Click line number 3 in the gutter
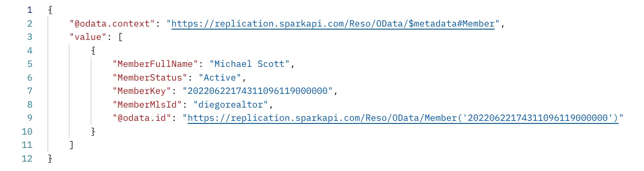This screenshot has height=171, width=644. coord(29,37)
